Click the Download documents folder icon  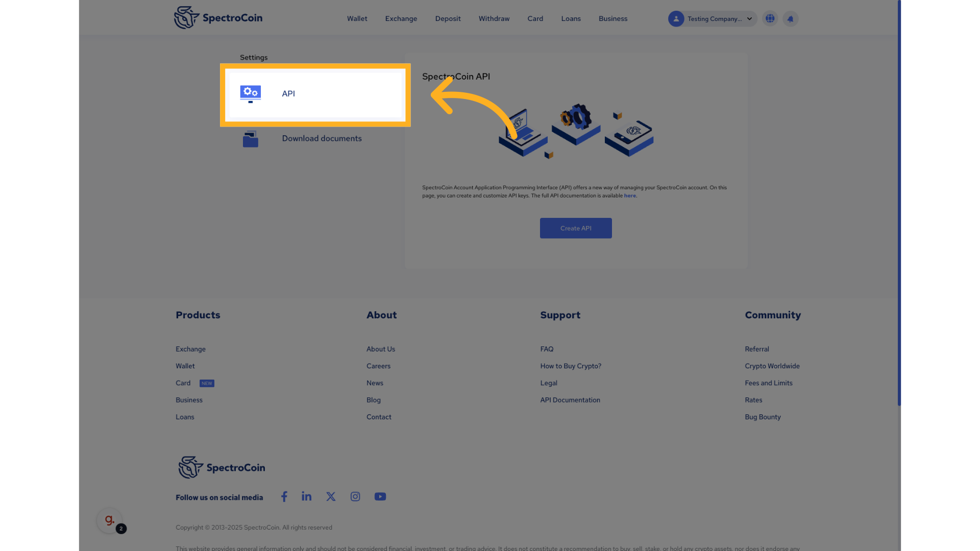(x=250, y=139)
